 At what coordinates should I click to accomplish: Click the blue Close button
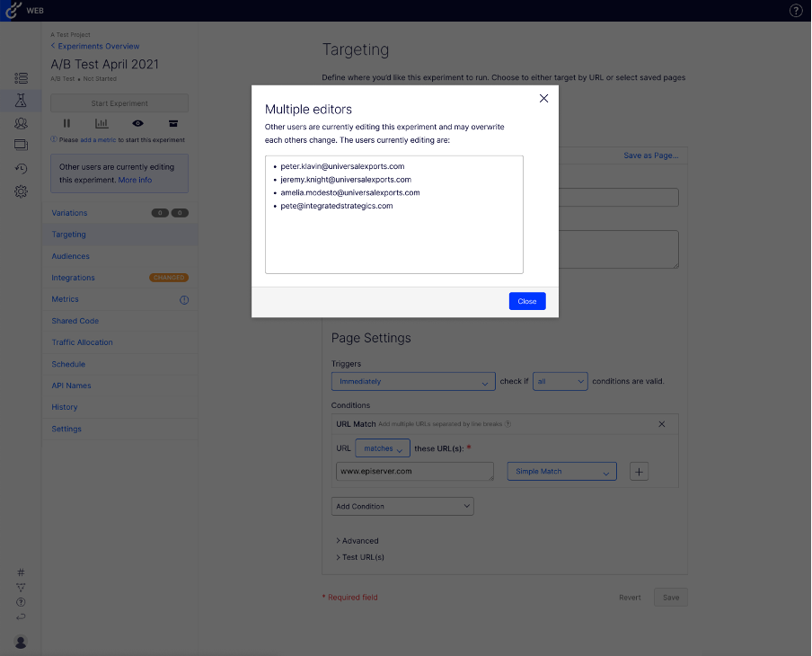click(x=526, y=301)
